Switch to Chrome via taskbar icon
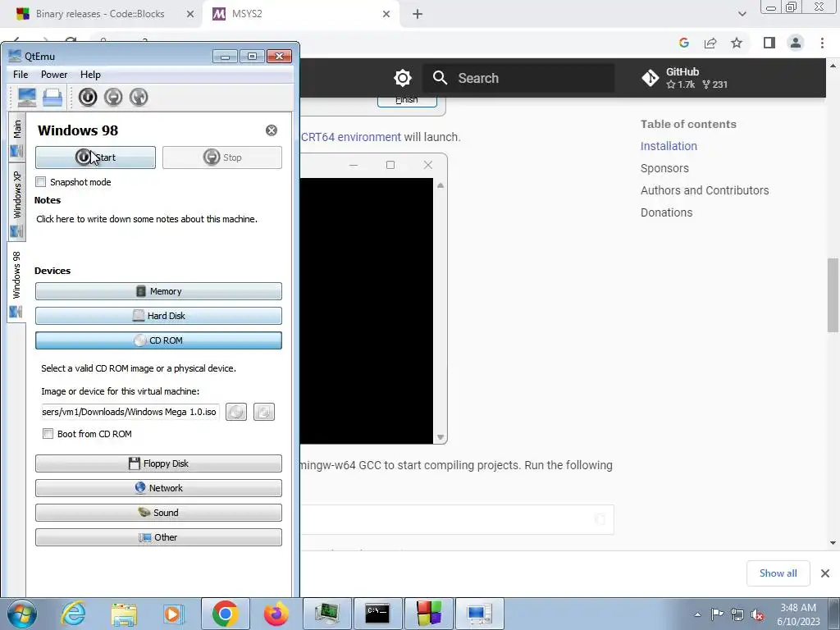The width and height of the screenshot is (840, 630). (226, 614)
